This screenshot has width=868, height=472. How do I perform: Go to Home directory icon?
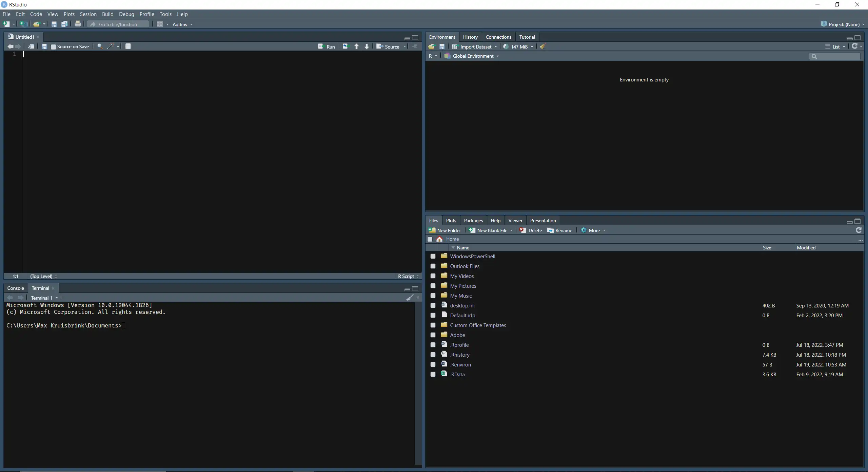point(439,239)
